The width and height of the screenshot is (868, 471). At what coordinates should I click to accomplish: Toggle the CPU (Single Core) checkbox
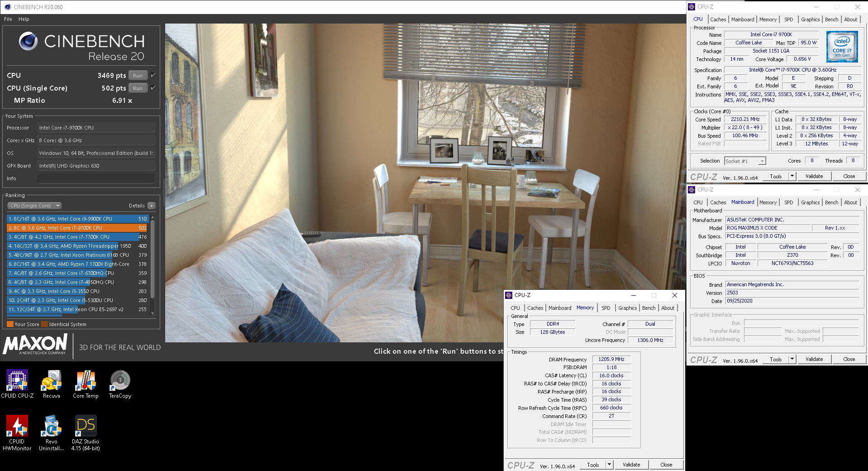pos(153,88)
